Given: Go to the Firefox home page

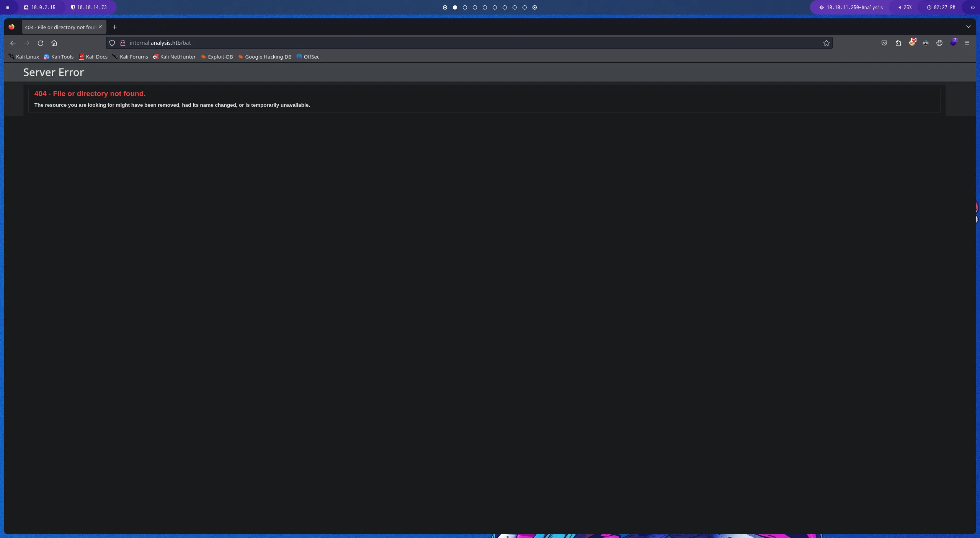Looking at the screenshot, I should pyautogui.click(x=54, y=43).
